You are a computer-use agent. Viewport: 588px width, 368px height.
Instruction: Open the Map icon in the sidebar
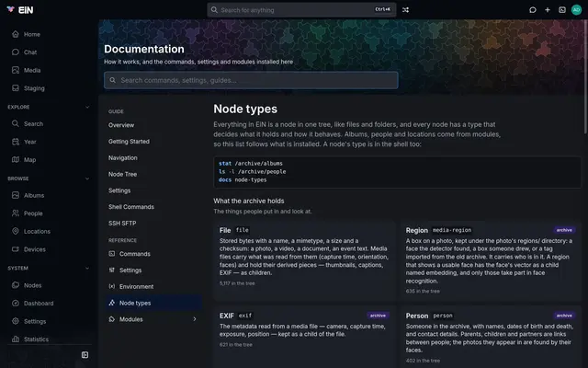tap(16, 159)
